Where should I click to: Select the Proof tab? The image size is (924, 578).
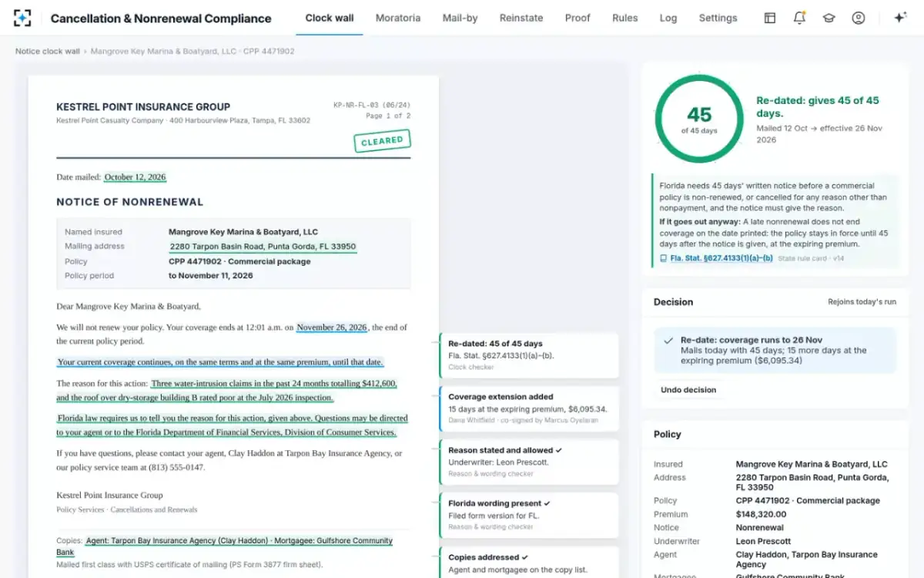coord(577,18)
